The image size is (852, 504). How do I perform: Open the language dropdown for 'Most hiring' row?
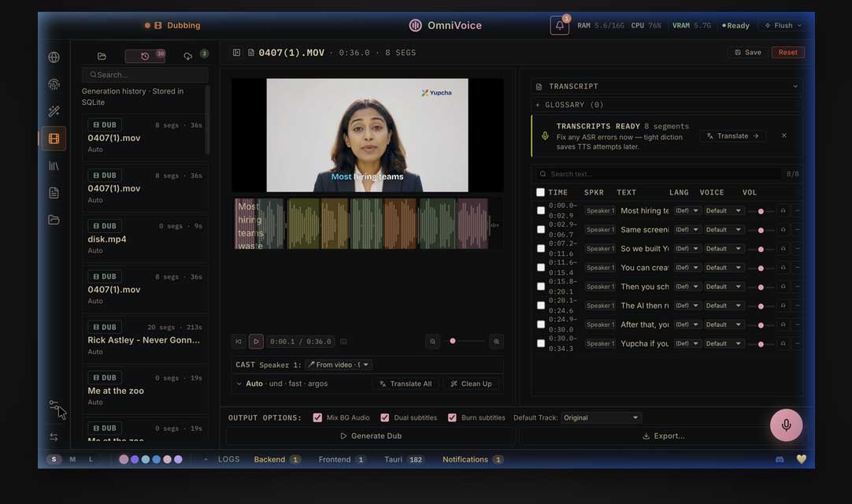tap(687, 211)
